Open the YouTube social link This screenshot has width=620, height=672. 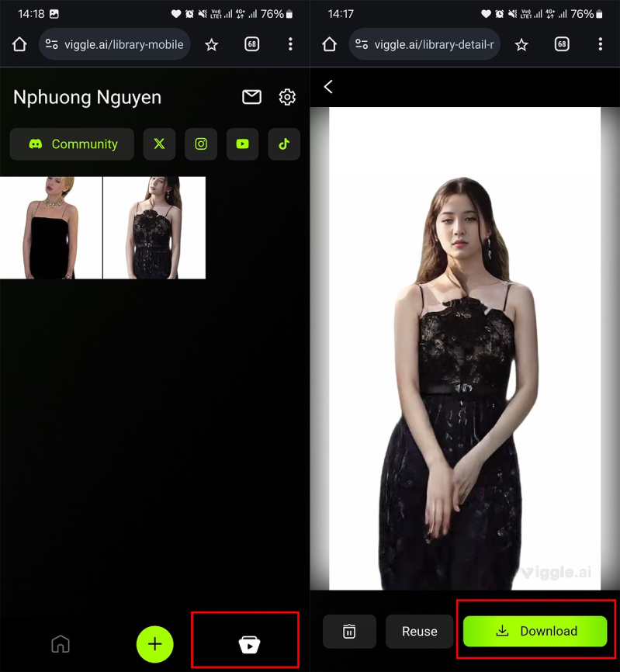(x=243, y=144)
